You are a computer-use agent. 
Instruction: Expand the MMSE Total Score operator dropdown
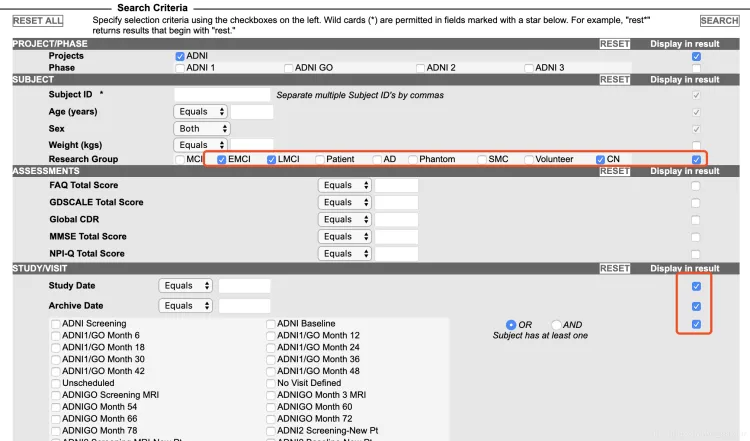coord(345,236)
